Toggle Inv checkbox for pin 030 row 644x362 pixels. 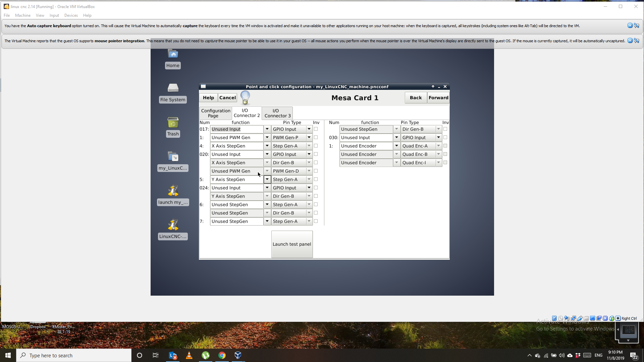(445, 137)
